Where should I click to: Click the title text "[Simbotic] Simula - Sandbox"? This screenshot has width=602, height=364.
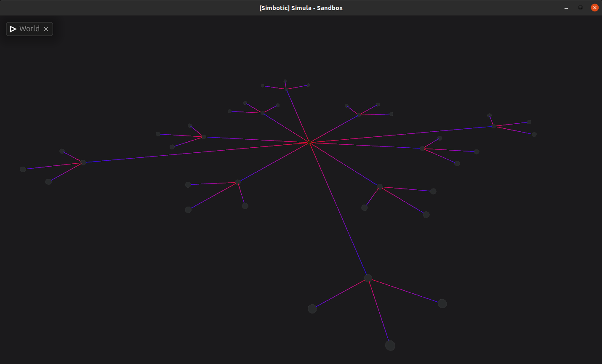click(301, 8)
